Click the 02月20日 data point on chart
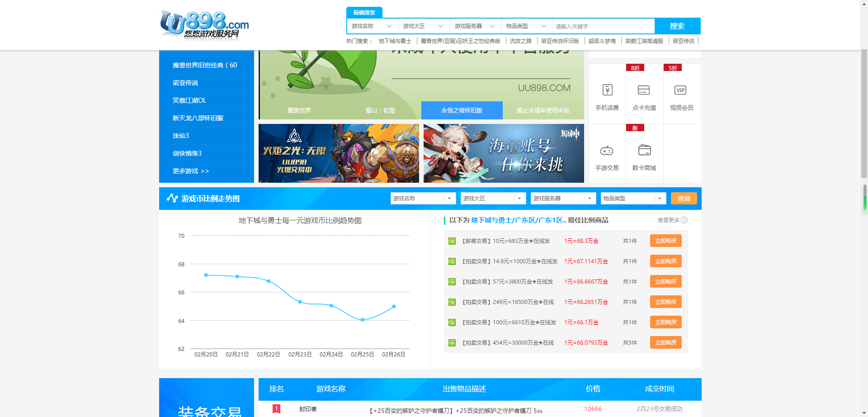This screenshot has width=868, height=417. [x=206, y=275]
